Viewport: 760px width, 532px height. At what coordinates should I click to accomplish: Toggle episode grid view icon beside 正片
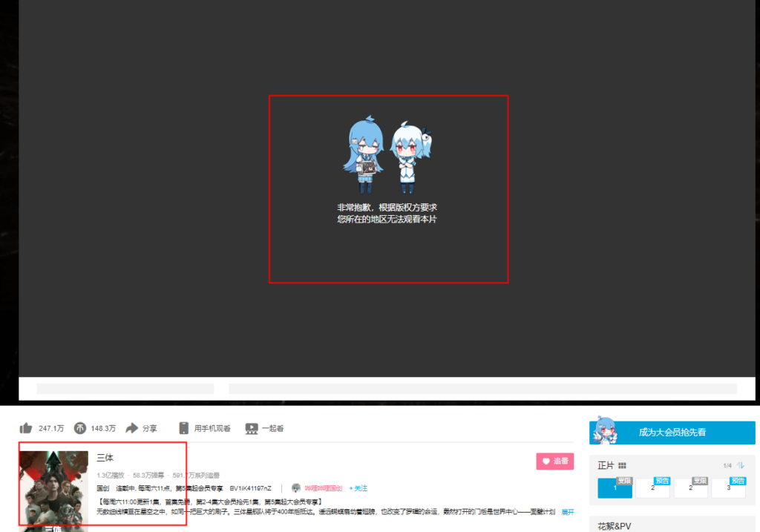(622, 465)
